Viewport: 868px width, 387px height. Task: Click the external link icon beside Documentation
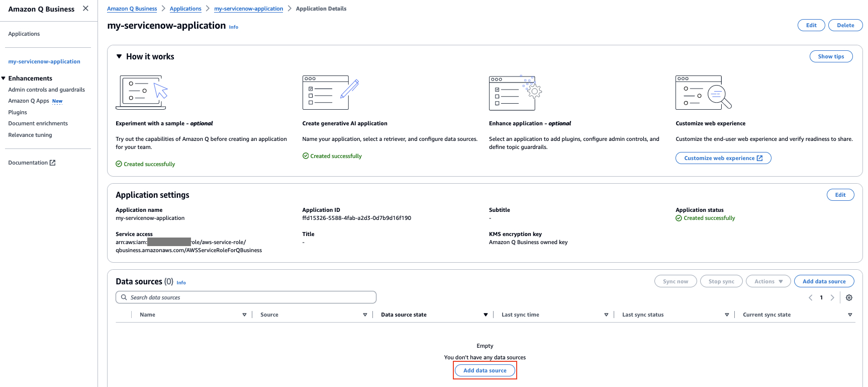tap(53, 163)
